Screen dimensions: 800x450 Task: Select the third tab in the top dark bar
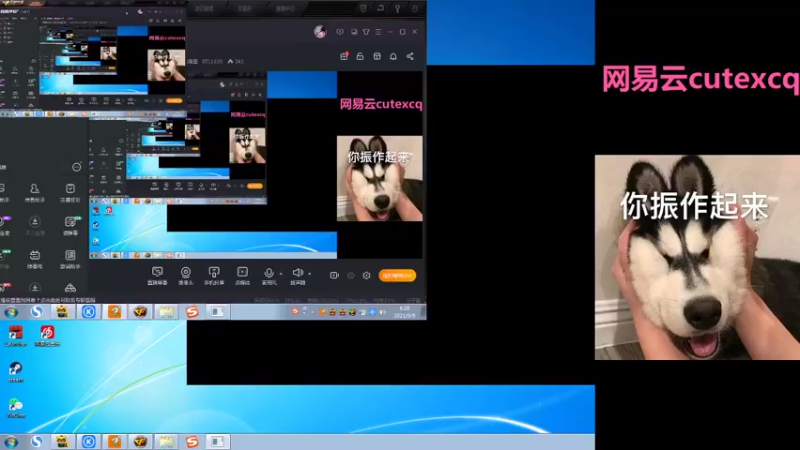click(x=285, y=9)
